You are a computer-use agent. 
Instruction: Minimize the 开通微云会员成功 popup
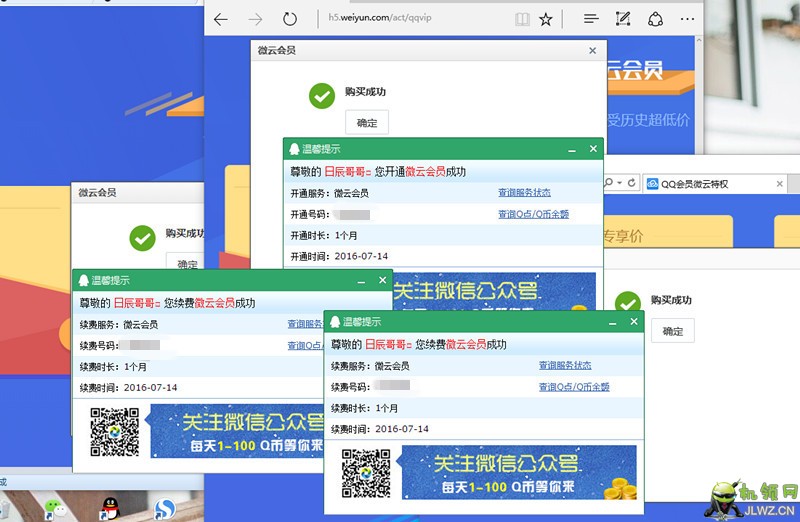[x=572, y=150]
